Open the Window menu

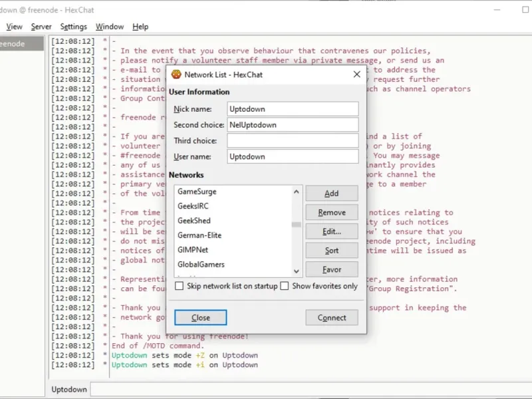click(110, 27)
